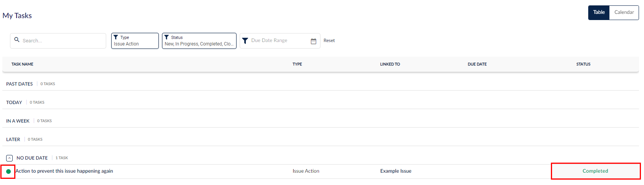Open the Type filter dropdown

[x=135, y=41]
